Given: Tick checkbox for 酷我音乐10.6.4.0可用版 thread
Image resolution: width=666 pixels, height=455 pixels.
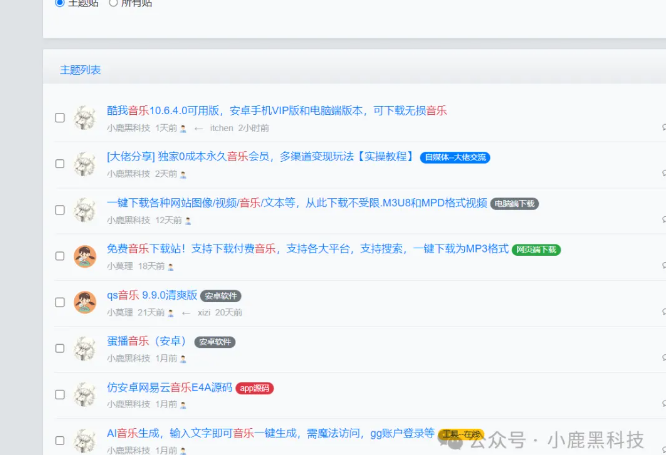Looking at the screenshot, I should click(60, 118).
